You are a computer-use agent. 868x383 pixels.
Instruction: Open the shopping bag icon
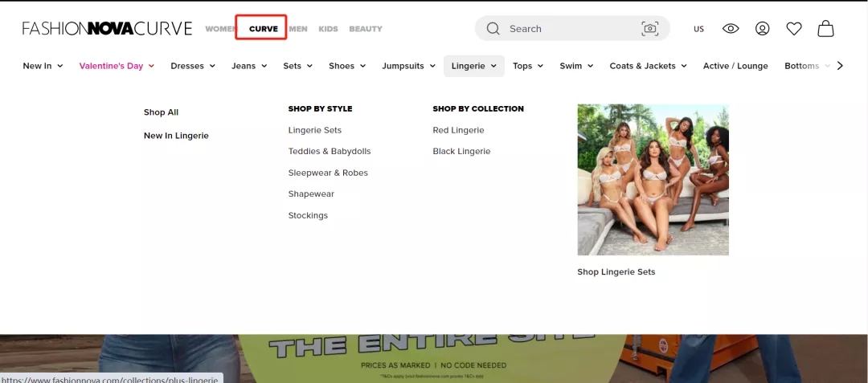coord(825,29)
